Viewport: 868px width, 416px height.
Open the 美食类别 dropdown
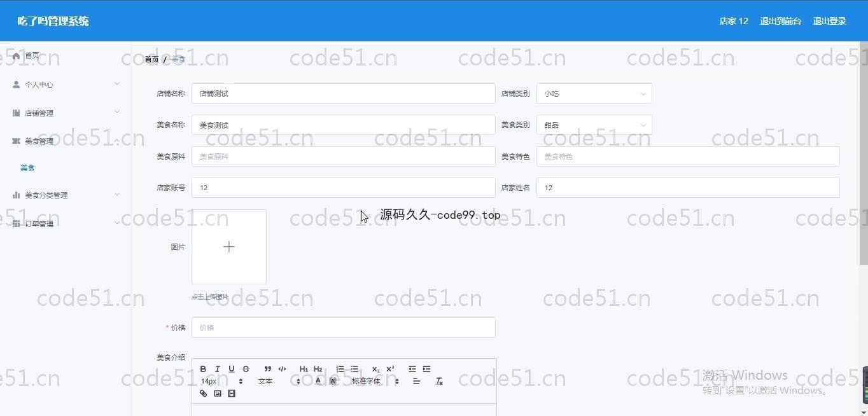594,125
